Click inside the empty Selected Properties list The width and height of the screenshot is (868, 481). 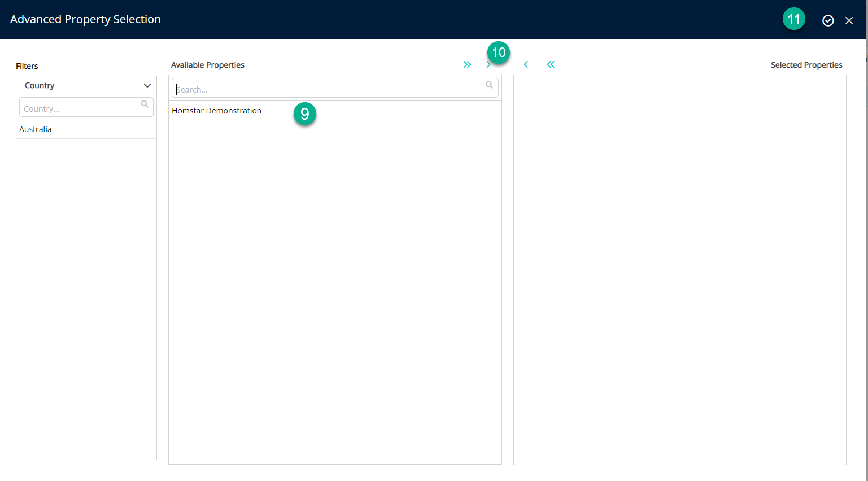(x=679, y=269)
